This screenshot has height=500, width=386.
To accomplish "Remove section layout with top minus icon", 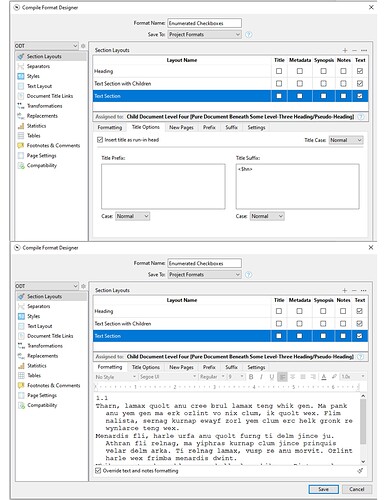I will [x=354, y=50].
